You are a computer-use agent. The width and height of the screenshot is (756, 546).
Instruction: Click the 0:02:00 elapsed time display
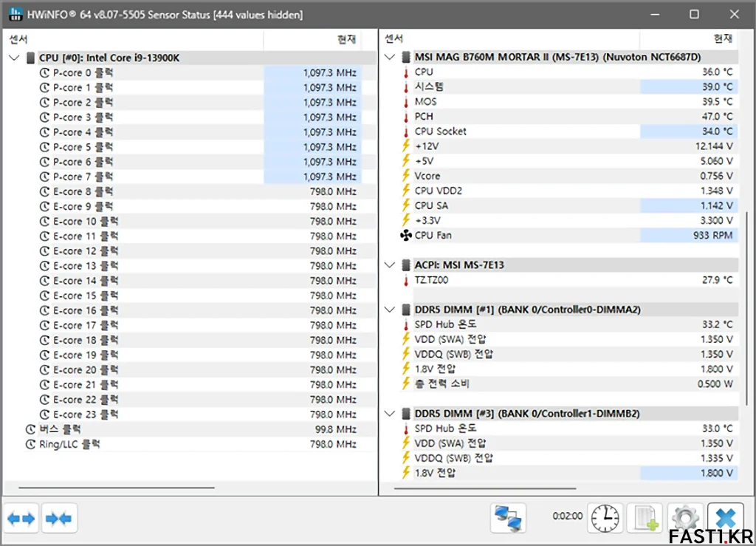coord(568,516)
